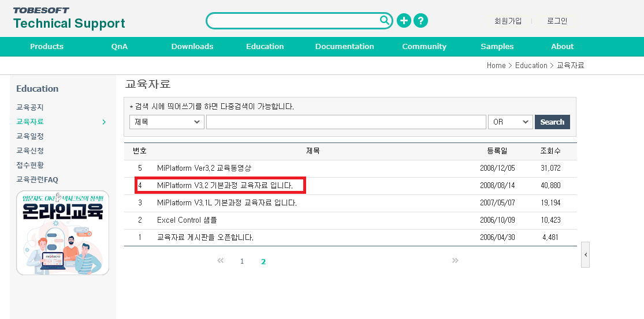Click view count 4,481

[550, 238]
